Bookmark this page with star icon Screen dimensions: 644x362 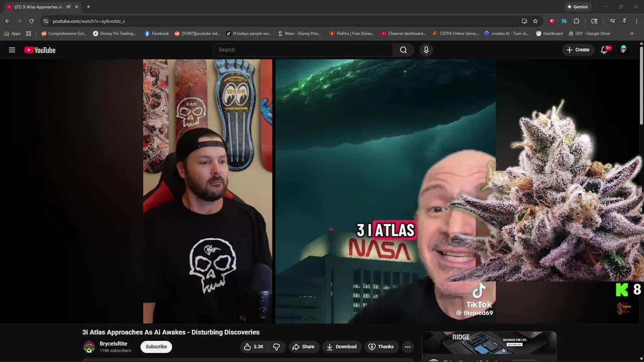click(535, 21)
